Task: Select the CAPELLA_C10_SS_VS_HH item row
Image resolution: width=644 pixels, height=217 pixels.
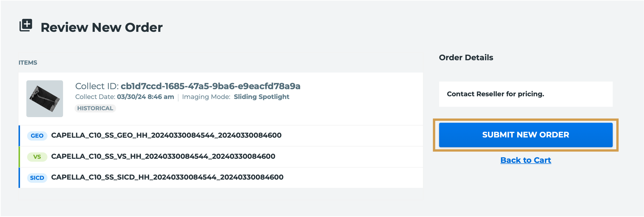Action: [x=221, y=157]
